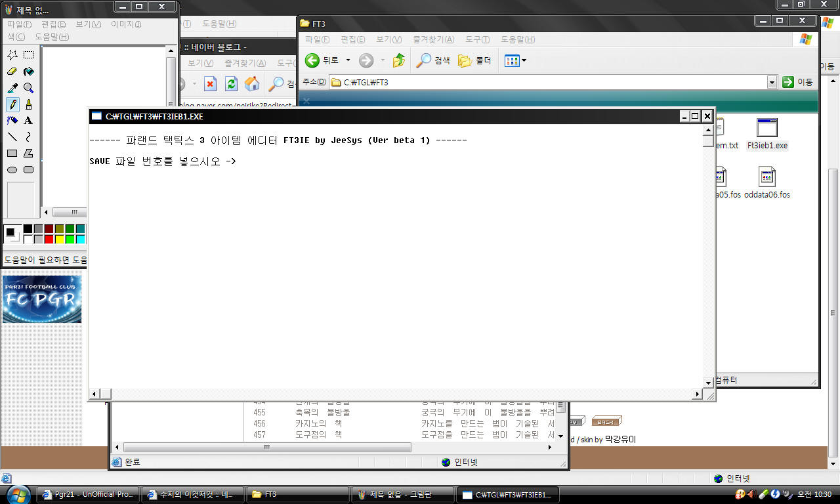Pick the black color swatch in Paint palette
The width and height of the screenshot is (840, 504).
point(28,228)
